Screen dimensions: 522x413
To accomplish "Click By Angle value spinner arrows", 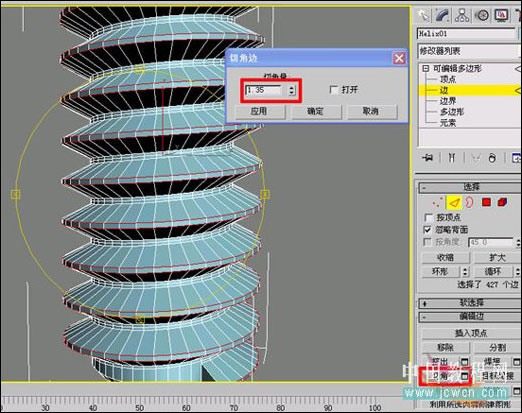I will (518, 243).
